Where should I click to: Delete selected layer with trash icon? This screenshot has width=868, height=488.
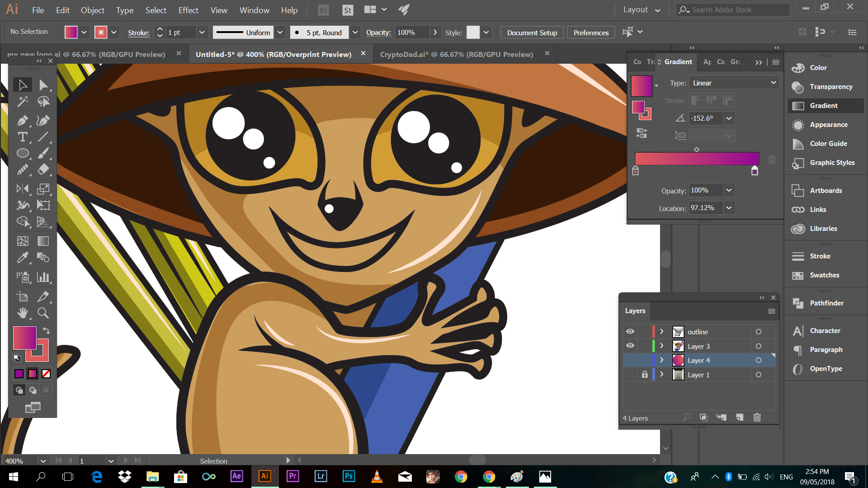point(757,417)
